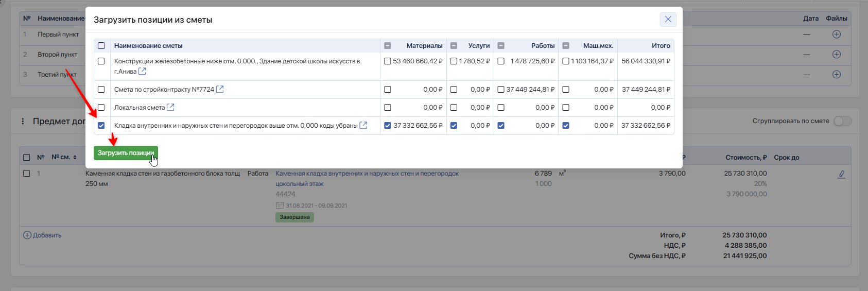This screenshot has width=868, height=291.
Task: Sort by № см. column arrows
Action: [75, 158]
